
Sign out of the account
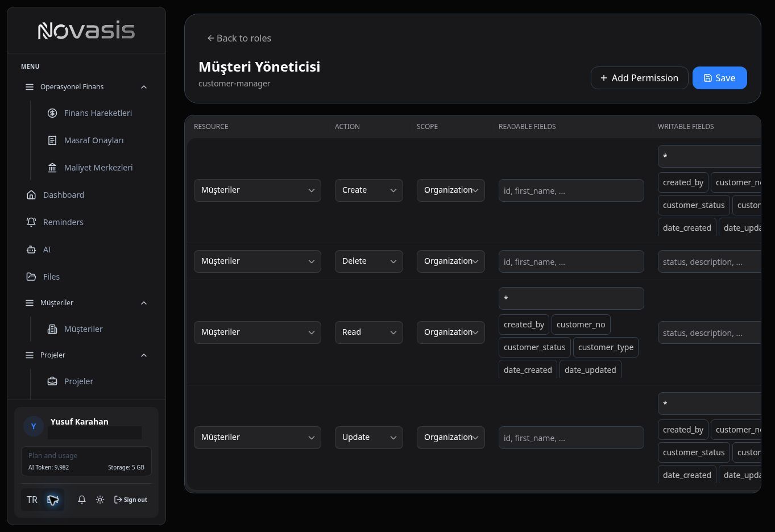click(131, 500)
